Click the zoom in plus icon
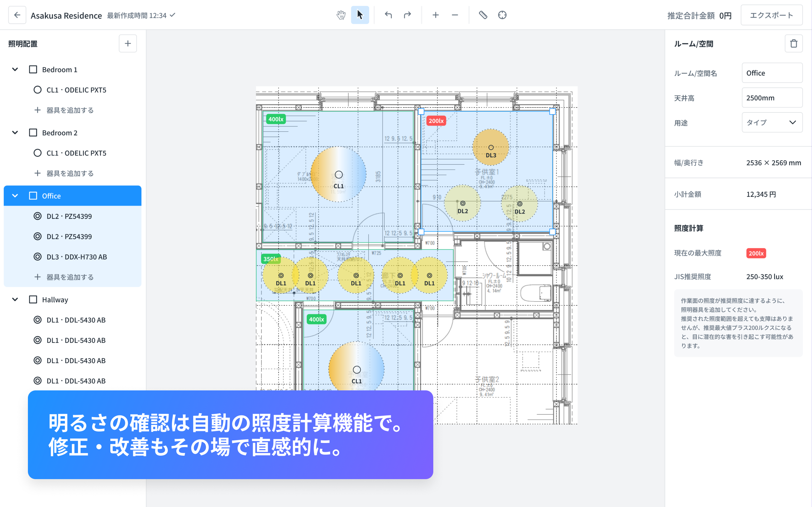The image size is (812, 507). tap(435, 15)
